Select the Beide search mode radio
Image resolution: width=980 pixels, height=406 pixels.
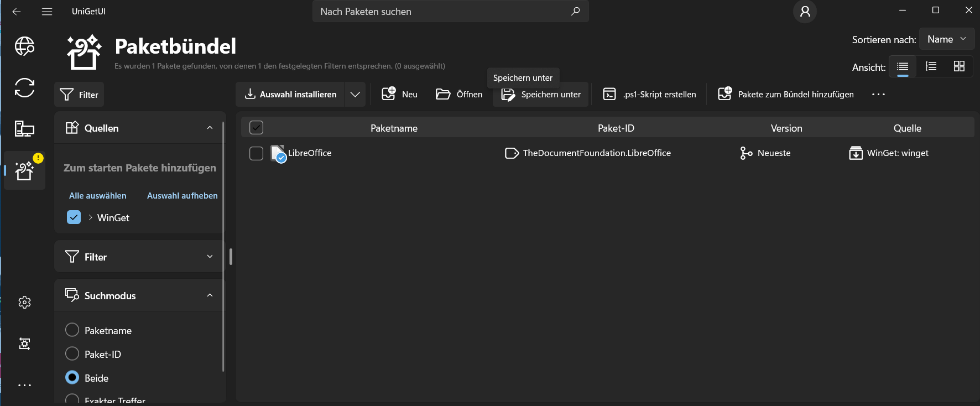point(72,378)
